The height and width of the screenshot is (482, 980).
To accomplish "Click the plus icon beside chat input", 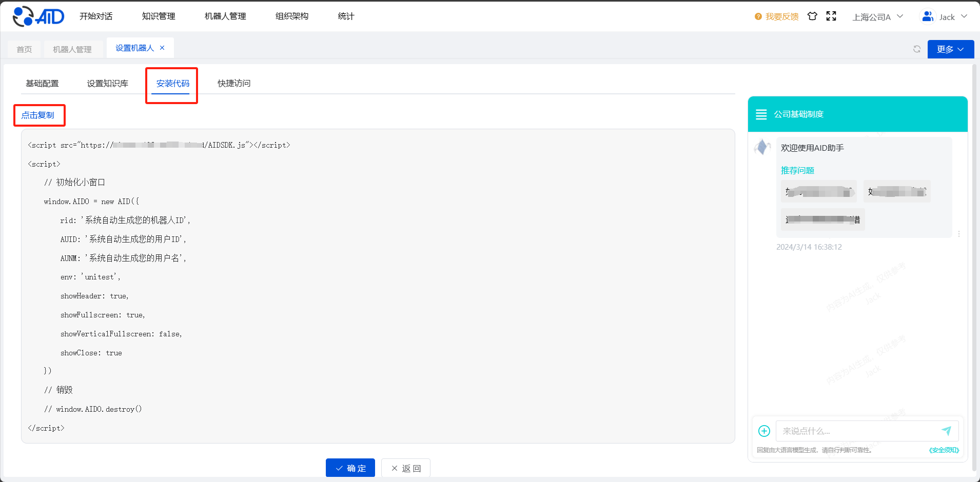I will [764, 431].
